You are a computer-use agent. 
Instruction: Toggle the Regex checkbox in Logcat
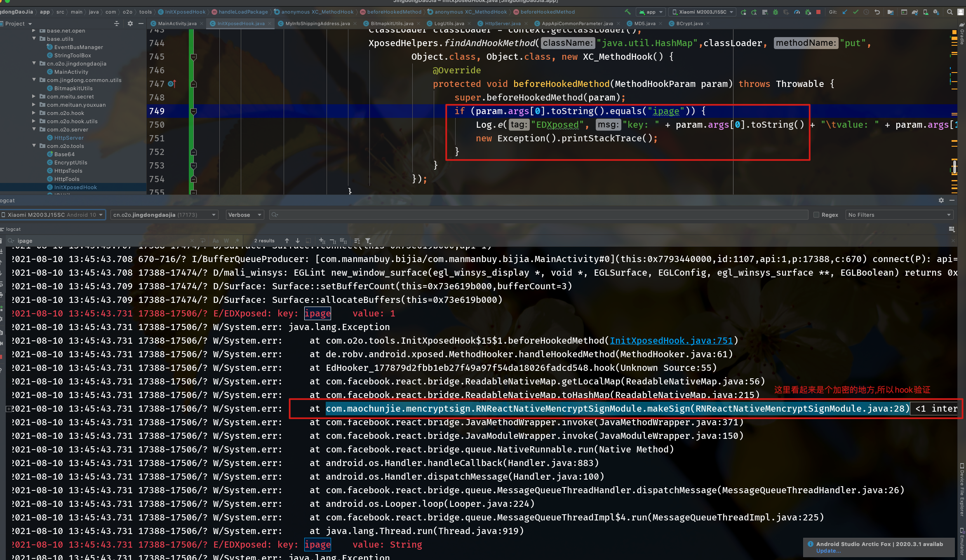point(816,215)
